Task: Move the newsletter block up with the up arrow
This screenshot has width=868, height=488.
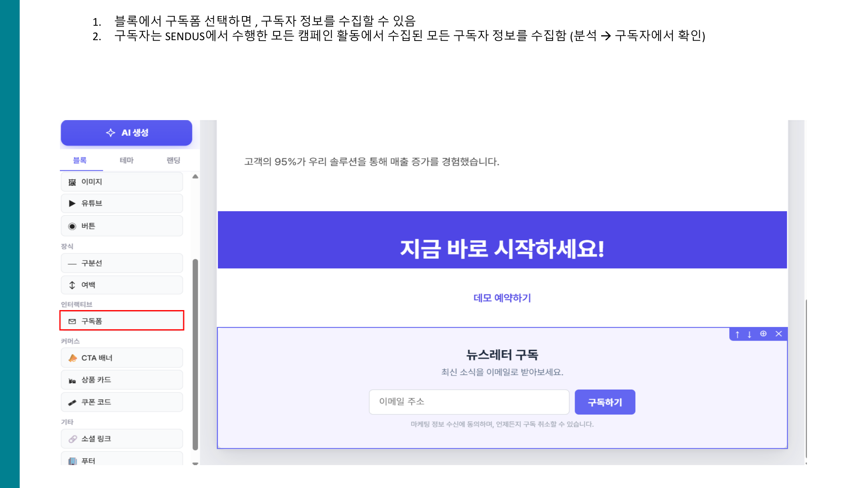Action: tap(737, 334)
